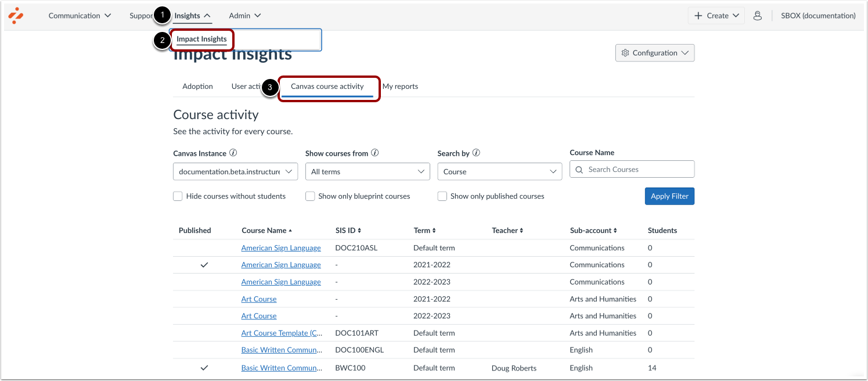Image resolution: width=868 pixels, height=381 pixels.
Task: Collapse the Insights menu
Action: coord(192,16)
